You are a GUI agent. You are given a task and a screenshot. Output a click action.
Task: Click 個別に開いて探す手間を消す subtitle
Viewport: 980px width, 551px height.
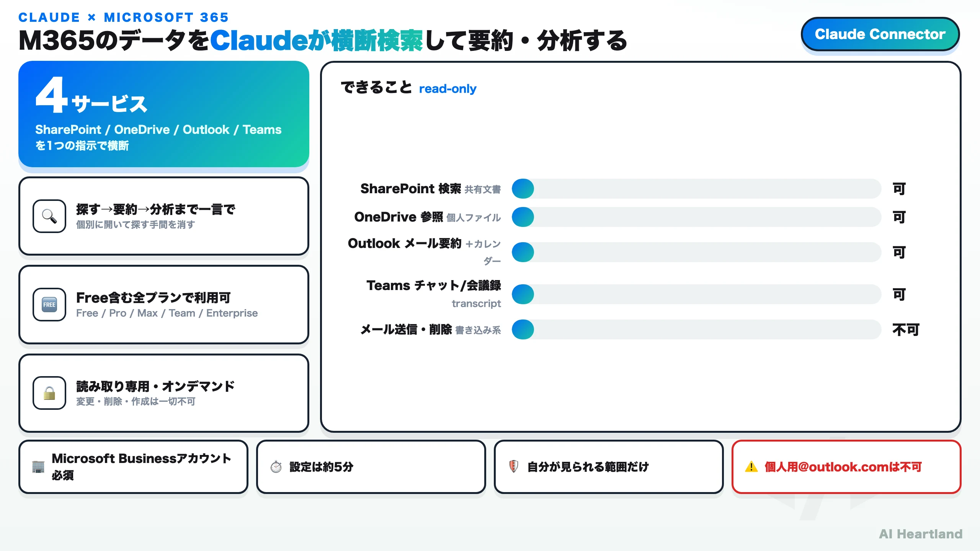[x=136, y=225]
